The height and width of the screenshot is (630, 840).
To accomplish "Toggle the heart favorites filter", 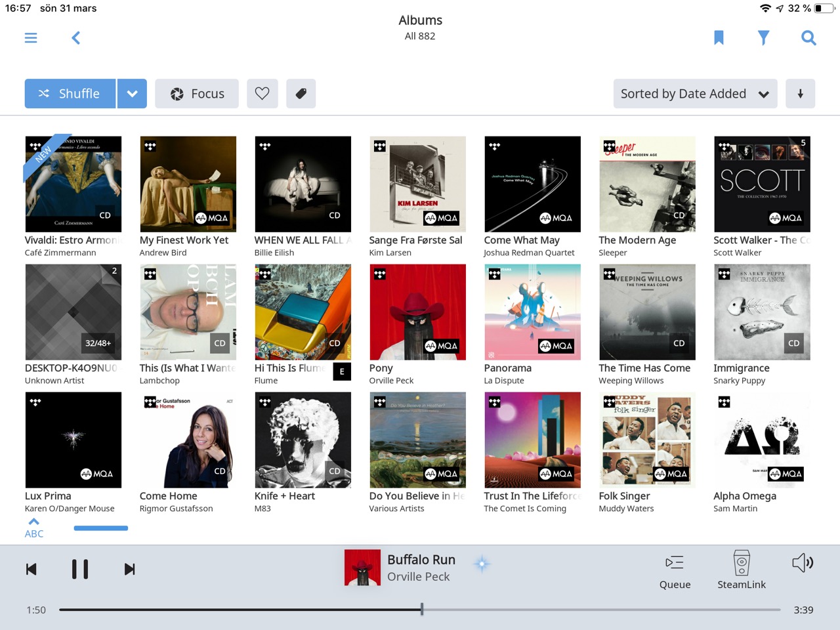I will (x=262, y=94).
